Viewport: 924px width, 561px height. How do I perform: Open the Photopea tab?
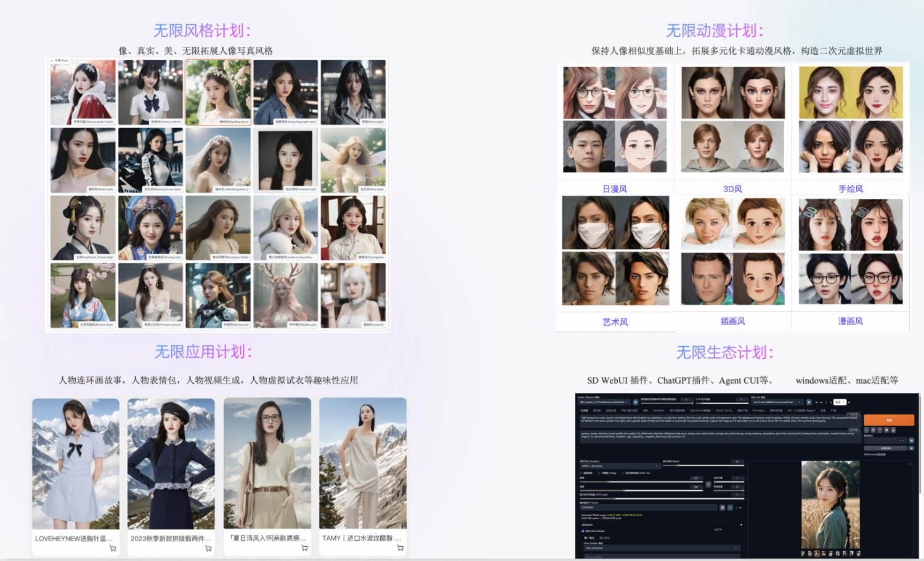759,411
